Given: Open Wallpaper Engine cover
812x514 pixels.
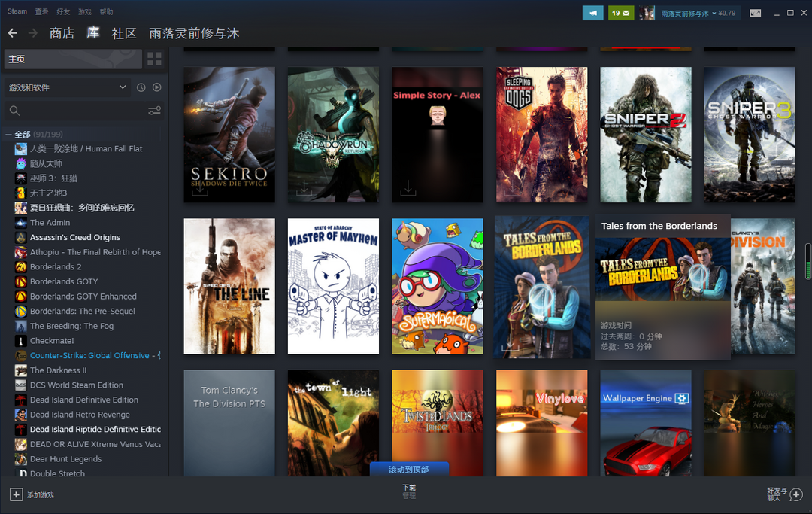Looking at the screenshot, I should 646,423.
